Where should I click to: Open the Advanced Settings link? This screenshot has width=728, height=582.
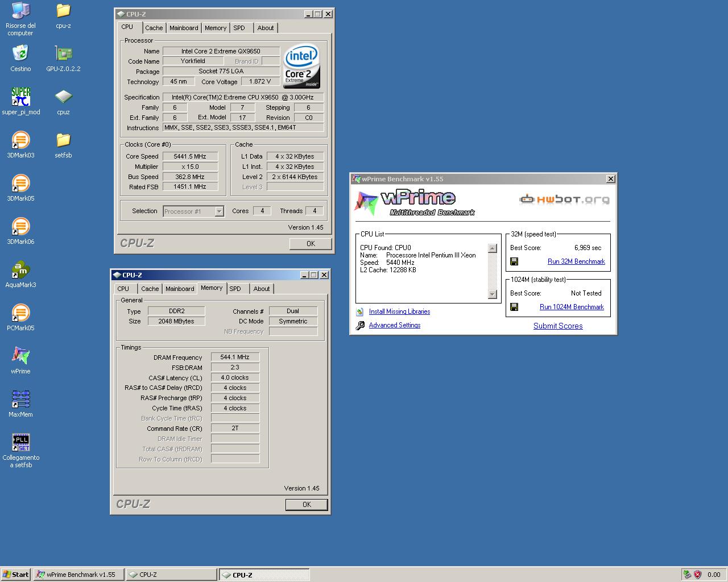395,325
